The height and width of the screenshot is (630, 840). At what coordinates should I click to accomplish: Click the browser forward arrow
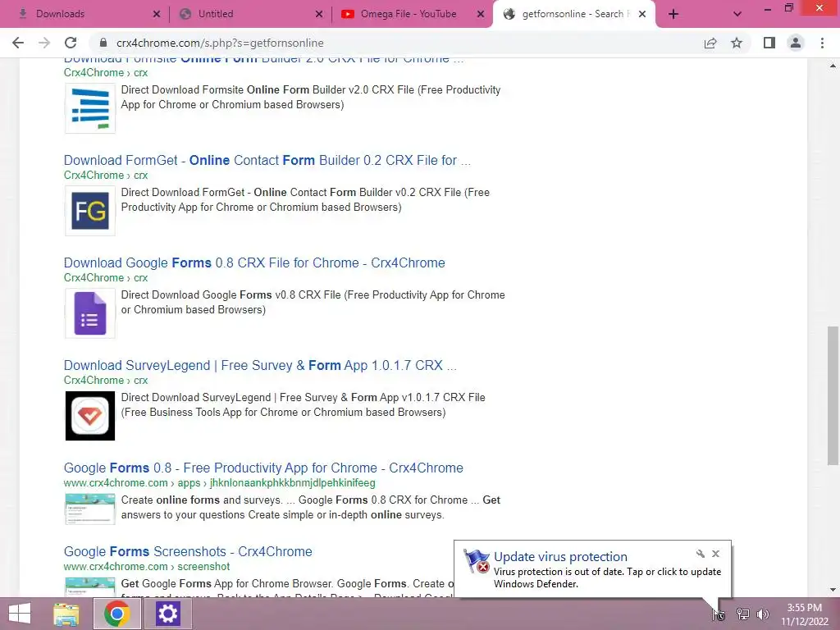(x=44, y=43)
